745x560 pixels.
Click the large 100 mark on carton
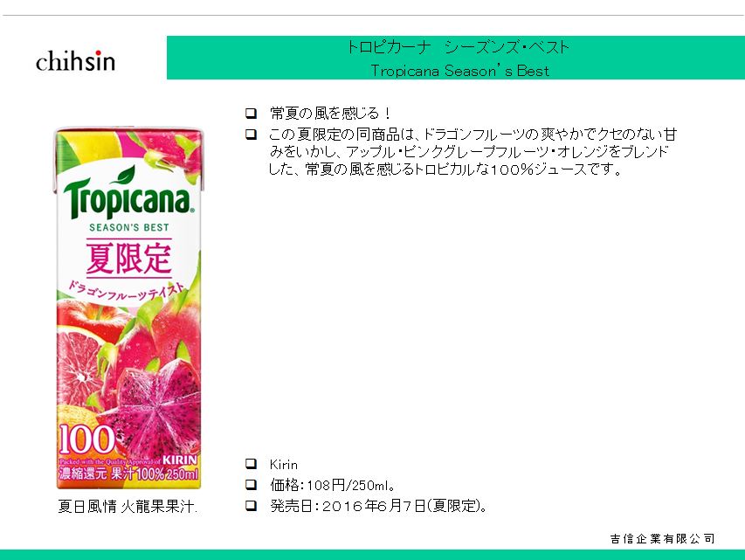(x=87, y=439)
